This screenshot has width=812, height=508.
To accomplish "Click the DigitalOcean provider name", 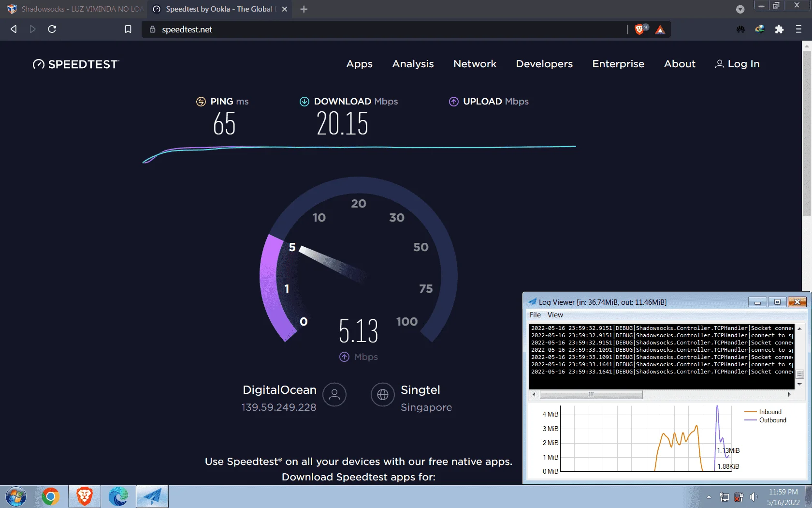I will [x=279, y=390].
